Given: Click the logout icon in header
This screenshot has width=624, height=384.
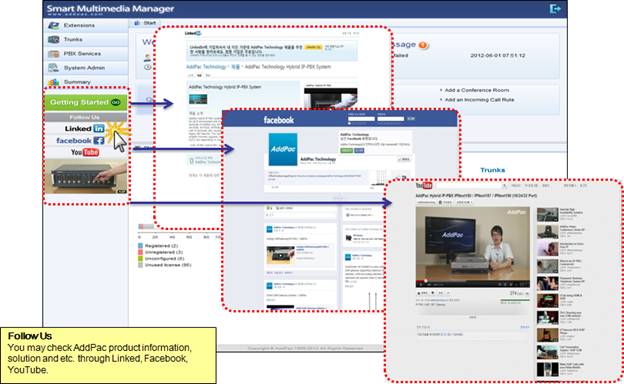Looking at the screenshot, I should coord(555,9).
